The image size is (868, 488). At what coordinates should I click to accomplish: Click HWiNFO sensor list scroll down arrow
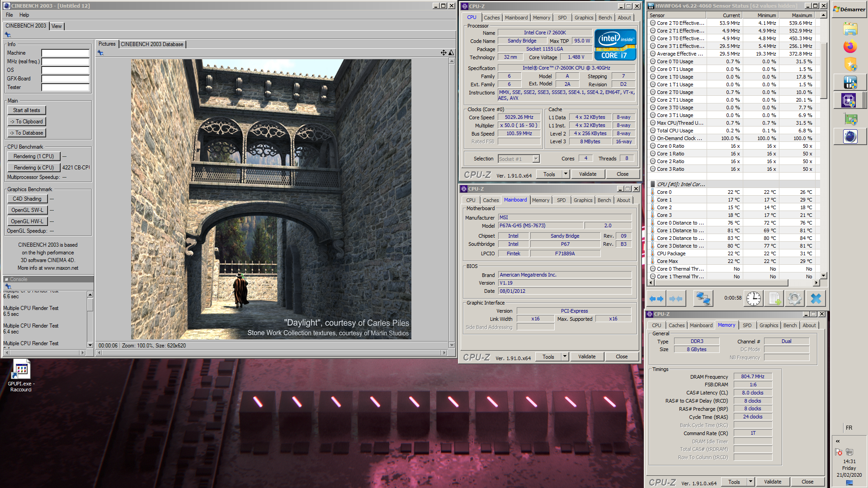point(824,276)
